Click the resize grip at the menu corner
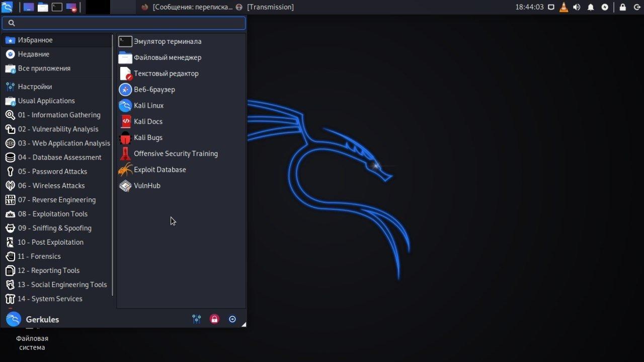The image size is (644, 362). [x=244, y=325]
